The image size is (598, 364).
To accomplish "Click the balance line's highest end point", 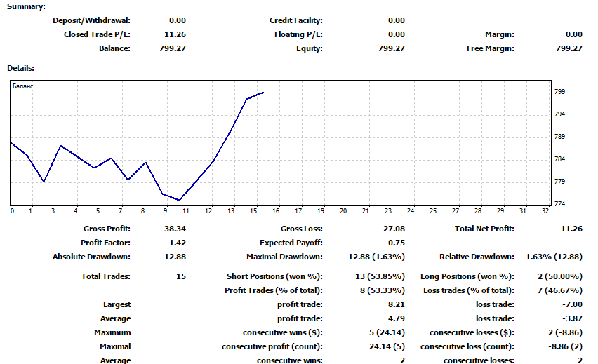I will [263, 93].
